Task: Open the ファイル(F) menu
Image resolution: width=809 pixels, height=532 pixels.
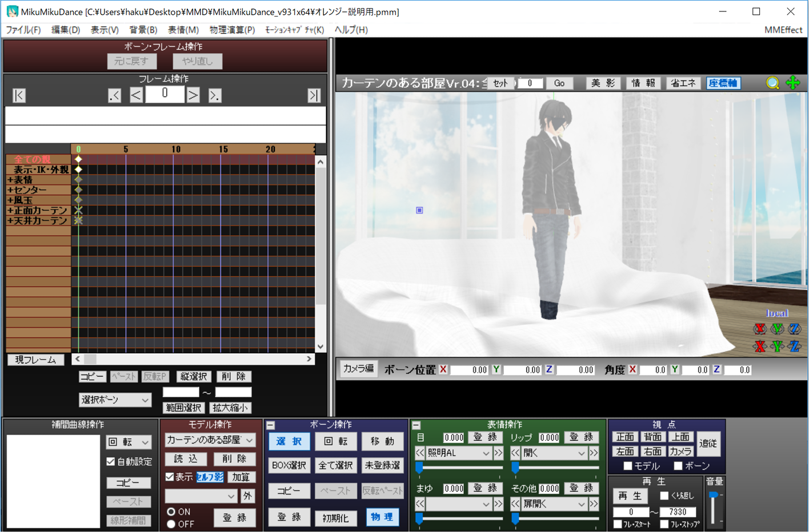Action: tap(23, 30)
